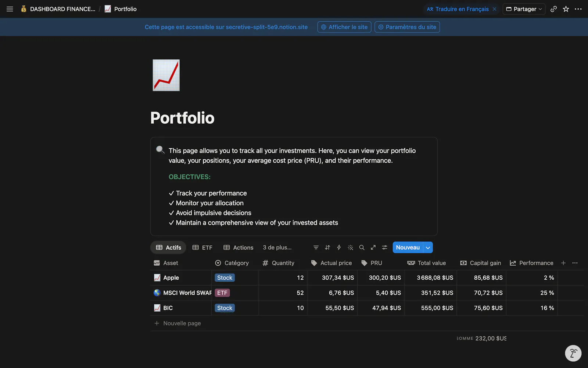588x368 pixels.
Task: Click Traduire en Français
Action: (458, 9)
